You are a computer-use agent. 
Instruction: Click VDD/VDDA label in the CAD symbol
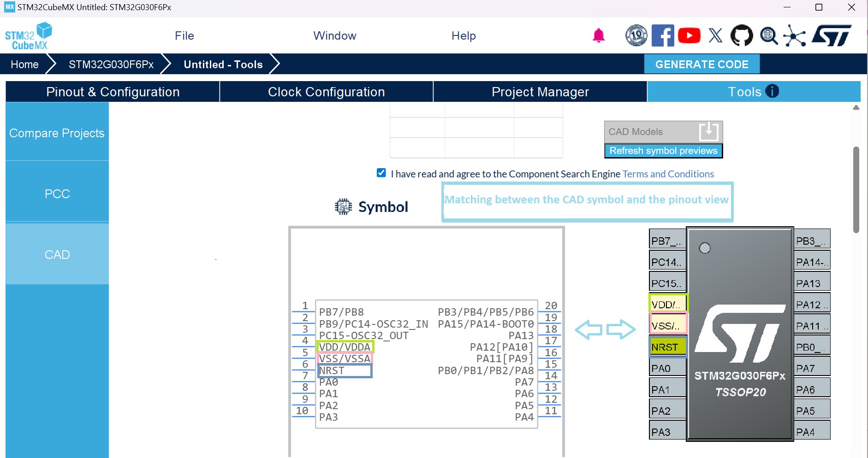pyautogui.click(x=345, y=347)
